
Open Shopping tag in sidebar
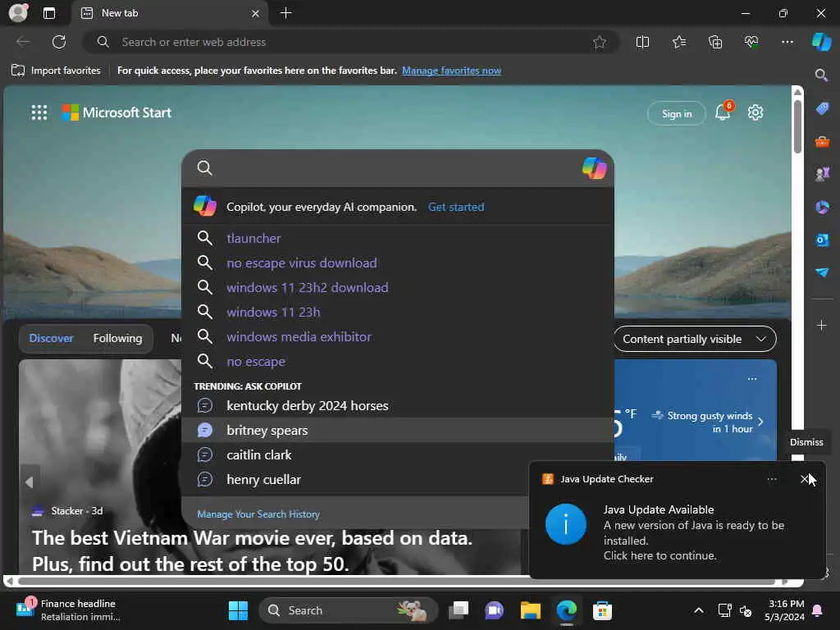(822, 109)
